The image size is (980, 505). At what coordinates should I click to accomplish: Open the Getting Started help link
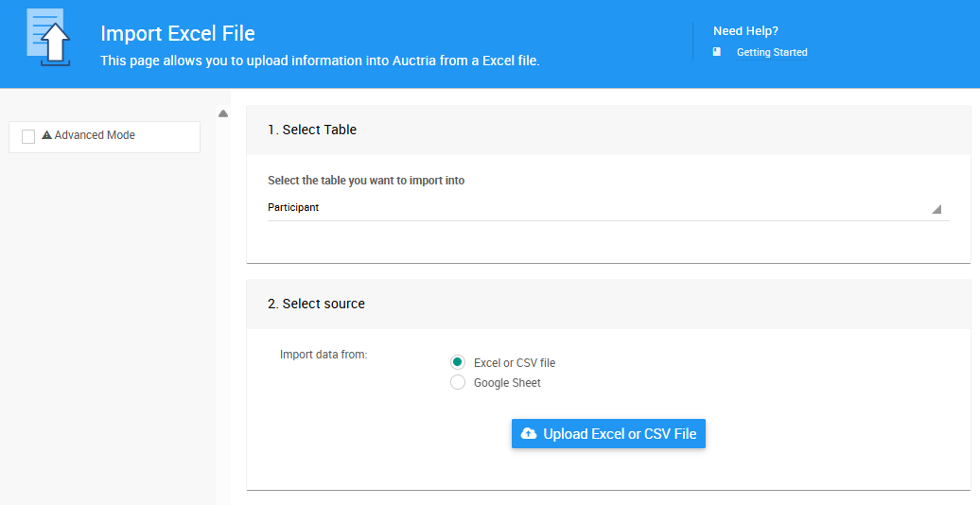point(772,53)
